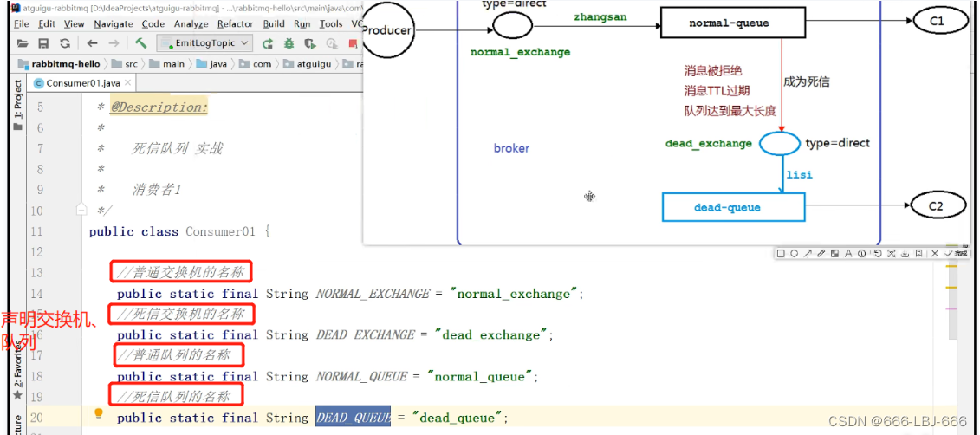The image size is (980, 435).
Task: Open the Edit menu
Action: 47,23
